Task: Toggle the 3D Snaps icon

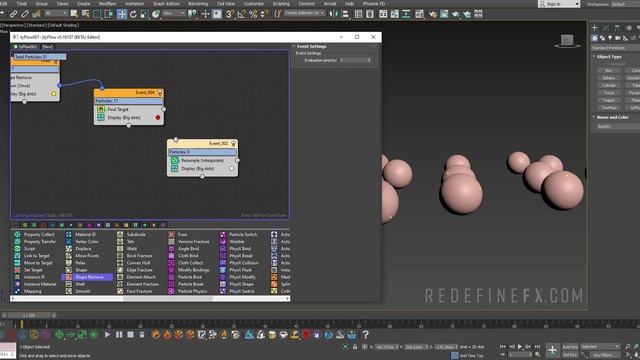Action: click(x=230, y=14)
